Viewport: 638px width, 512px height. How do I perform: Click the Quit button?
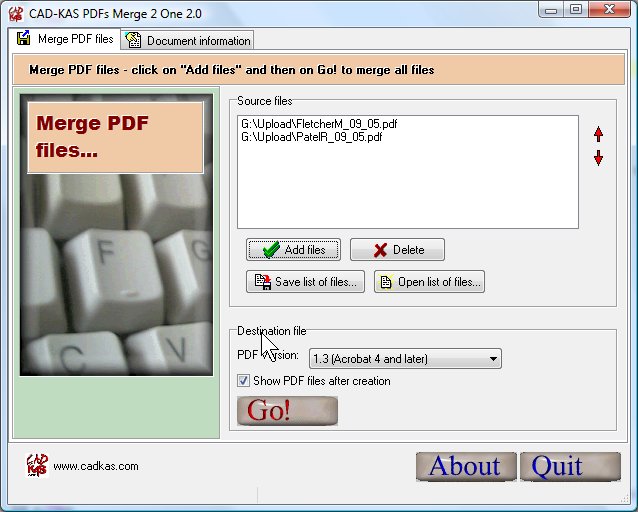568,466
